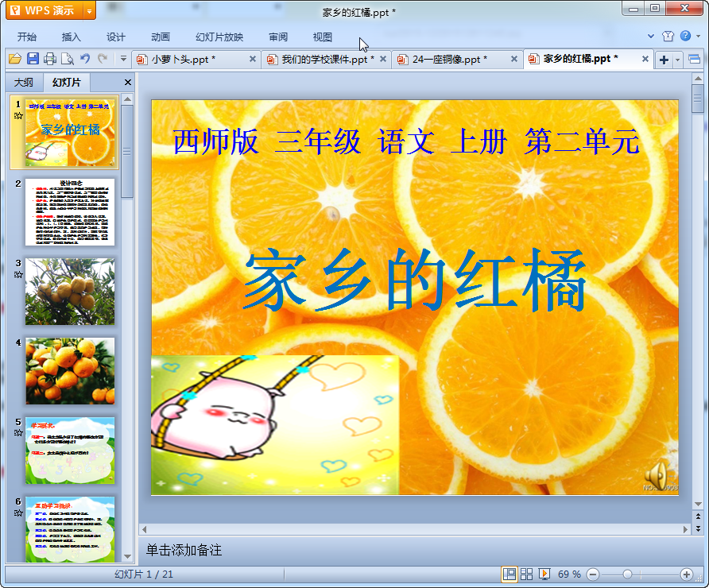The height and width of the screenshot is (588, 709).
Task: Collapse the ribbon with the chevron icon
Action: (x=651, y=36)
